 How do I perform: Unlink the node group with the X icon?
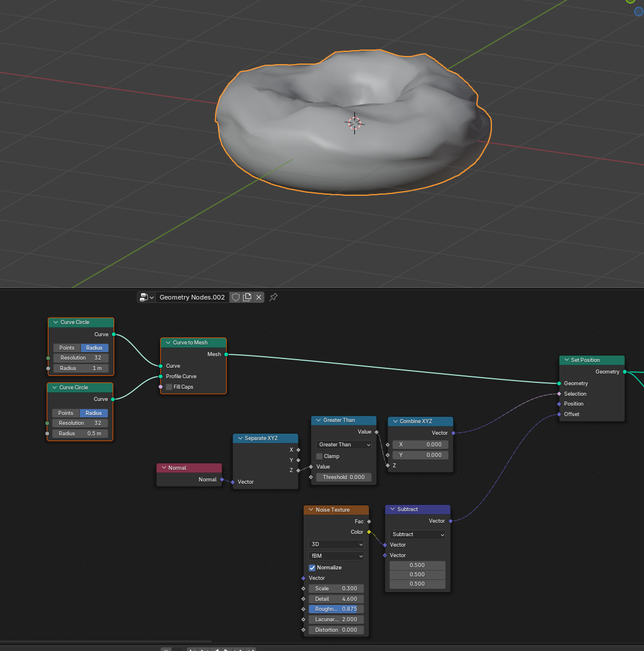tap(259, 297)
